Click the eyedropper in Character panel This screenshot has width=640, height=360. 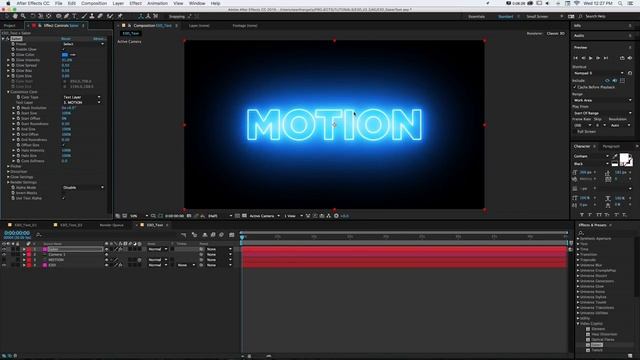[615, 156]
